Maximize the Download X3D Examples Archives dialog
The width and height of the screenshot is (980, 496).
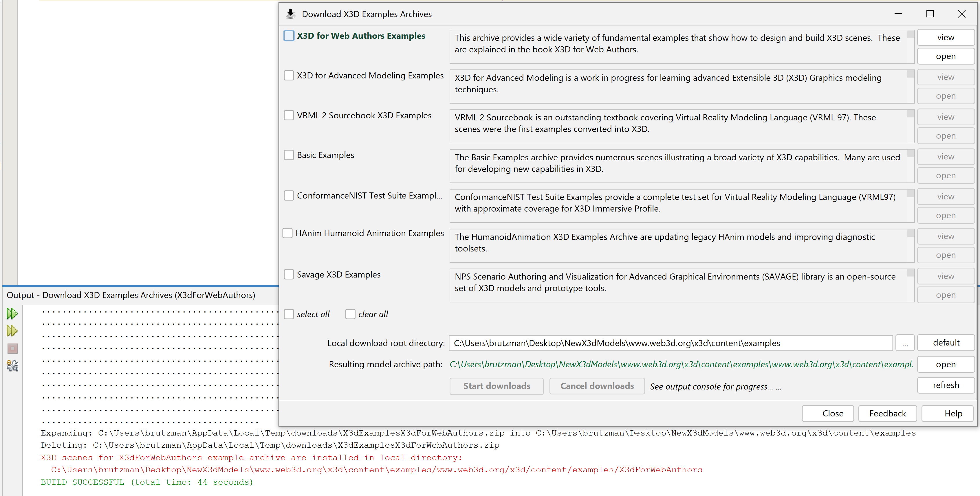[x=930, y=14]
